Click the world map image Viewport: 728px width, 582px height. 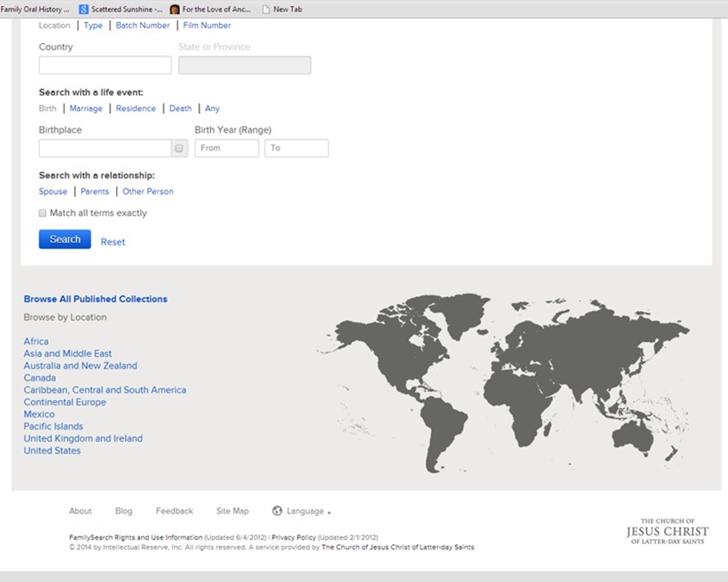(x=504, y=383)
